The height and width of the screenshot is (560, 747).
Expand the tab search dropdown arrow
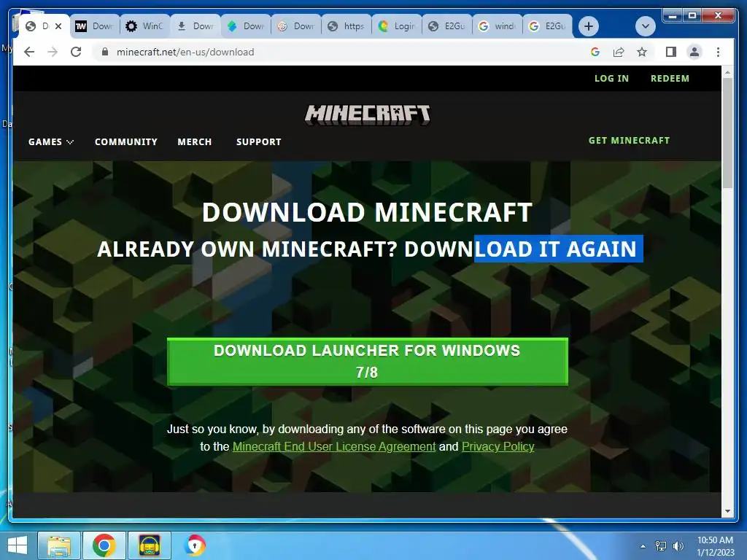pyautogui.click(x=646, y=26)
